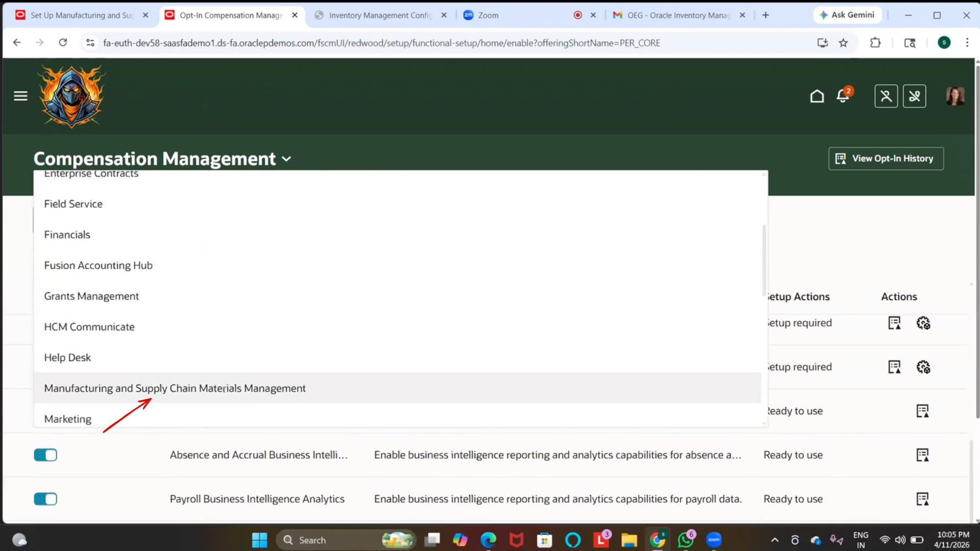Click second Setup required row's details icon

(x=894, y=367)
